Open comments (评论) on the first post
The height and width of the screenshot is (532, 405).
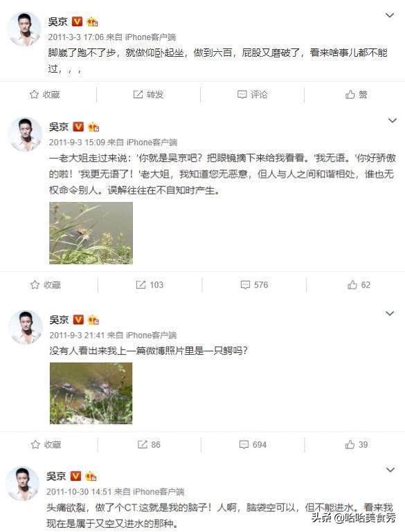pyautogui.click(x=252, y=94)
